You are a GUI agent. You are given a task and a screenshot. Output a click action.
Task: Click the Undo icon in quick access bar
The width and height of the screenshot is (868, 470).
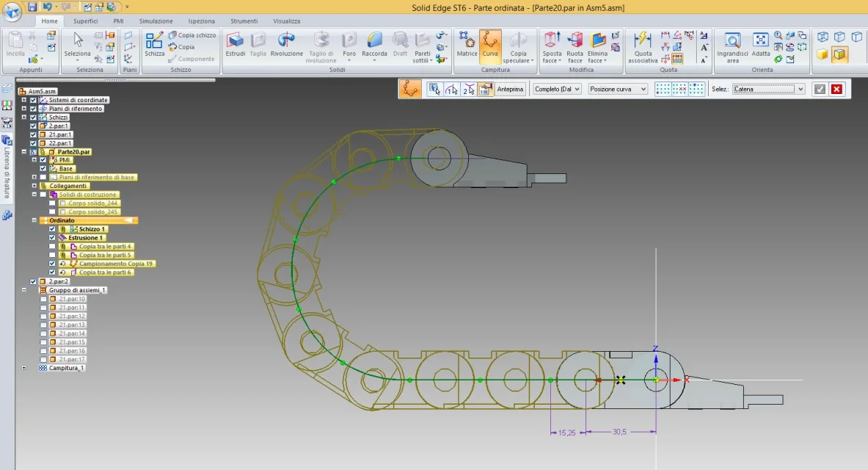(x=46, y=7)
